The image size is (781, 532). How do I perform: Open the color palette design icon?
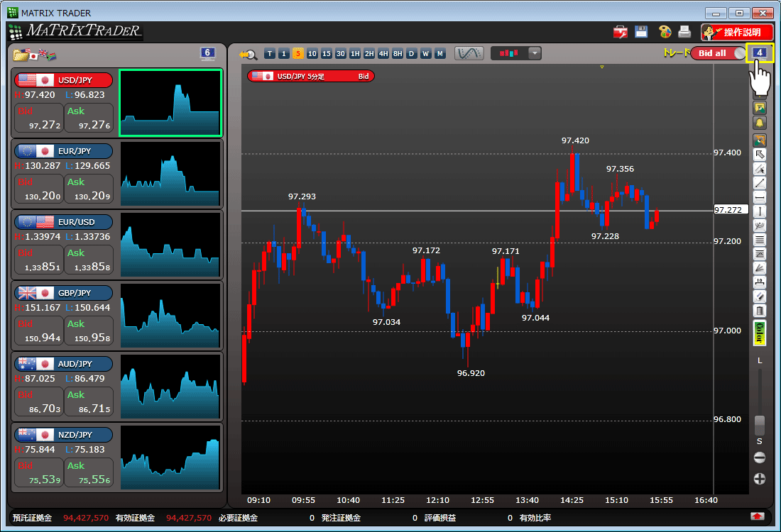(665, 32)
